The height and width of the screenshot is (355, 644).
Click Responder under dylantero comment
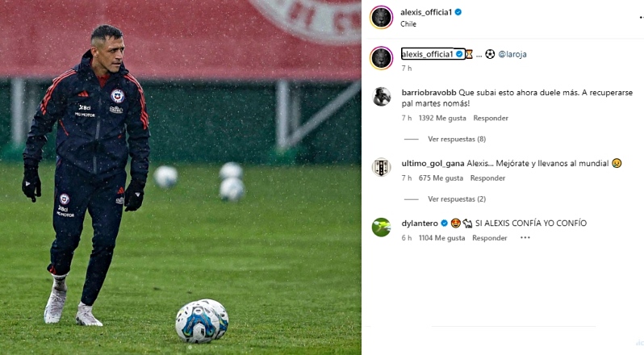490,238
